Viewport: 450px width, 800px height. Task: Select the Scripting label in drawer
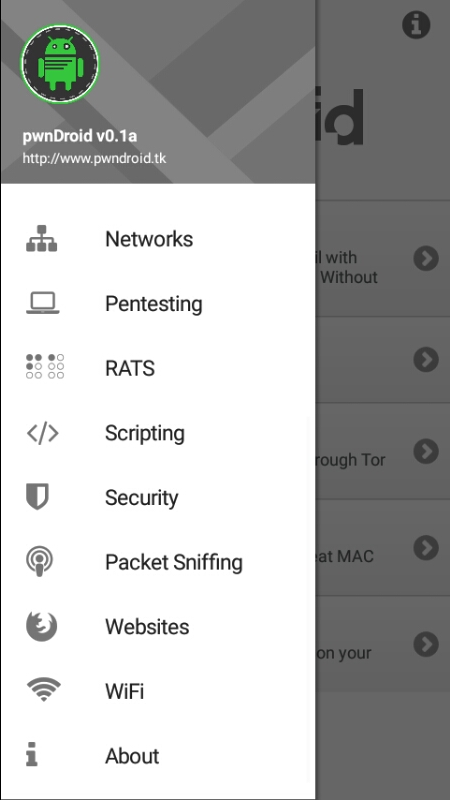point(145,433)
